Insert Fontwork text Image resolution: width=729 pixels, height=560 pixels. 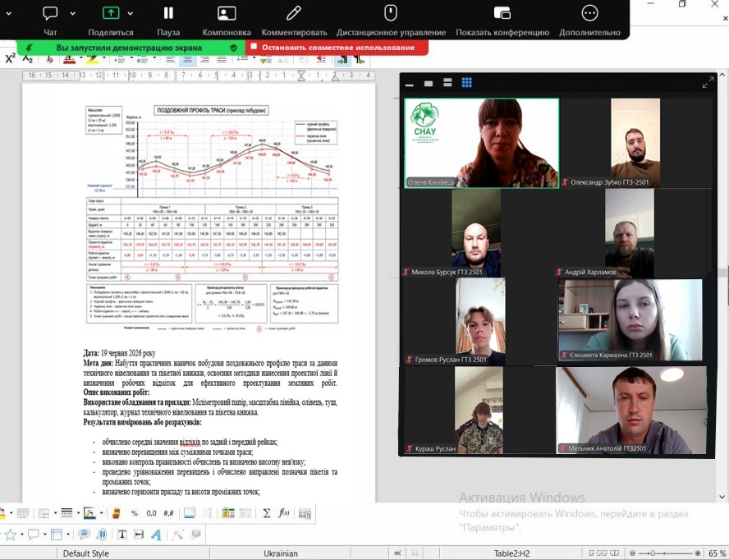click(x=156, y=535)
